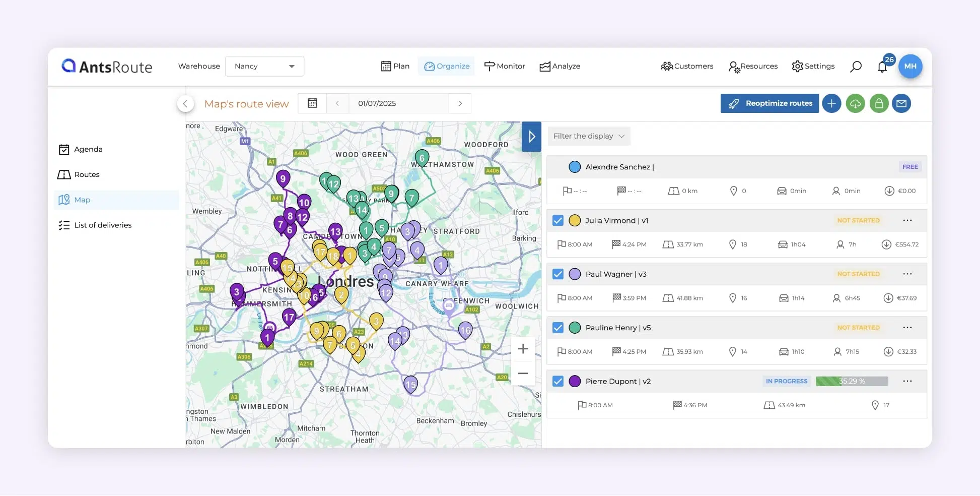Image resolution: width=980 pixels, height=496 pixels.
Task: Uncheck the Julia Virmond route
Action: (x=557, y=220)
